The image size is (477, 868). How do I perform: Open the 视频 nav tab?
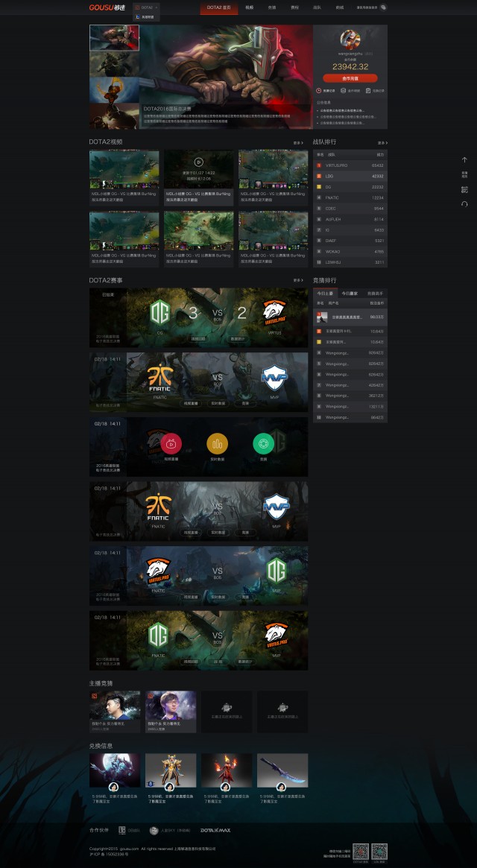point(249,7)
